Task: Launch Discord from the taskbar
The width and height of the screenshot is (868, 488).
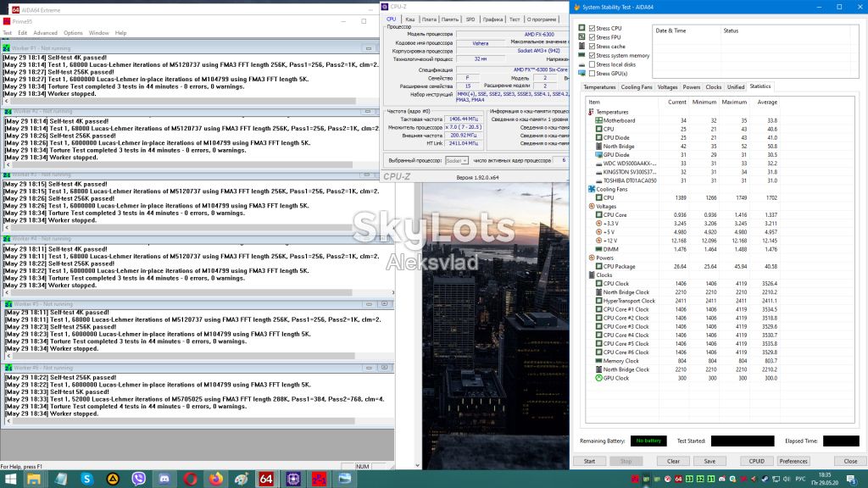Action: pyautogui.click(x=164, y=479)
